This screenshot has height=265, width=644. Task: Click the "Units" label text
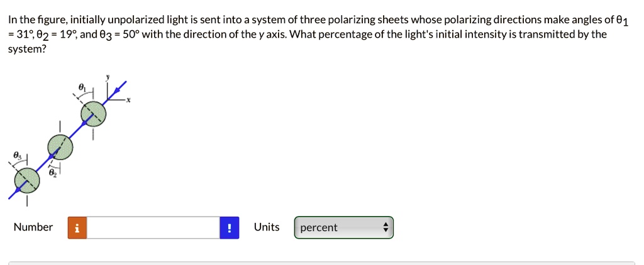[267, 227]
